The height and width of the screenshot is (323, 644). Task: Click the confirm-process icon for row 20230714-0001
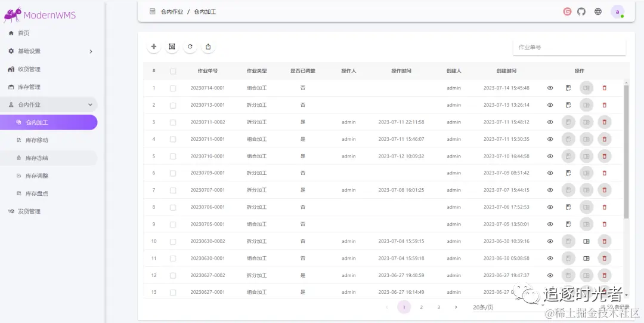(568, 88)
